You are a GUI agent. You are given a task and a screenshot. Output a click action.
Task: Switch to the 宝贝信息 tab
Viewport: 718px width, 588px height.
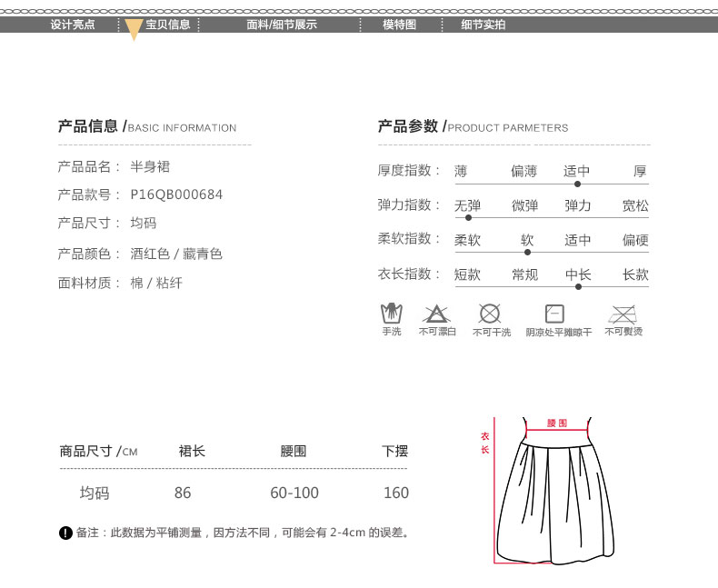click(168, 25)
